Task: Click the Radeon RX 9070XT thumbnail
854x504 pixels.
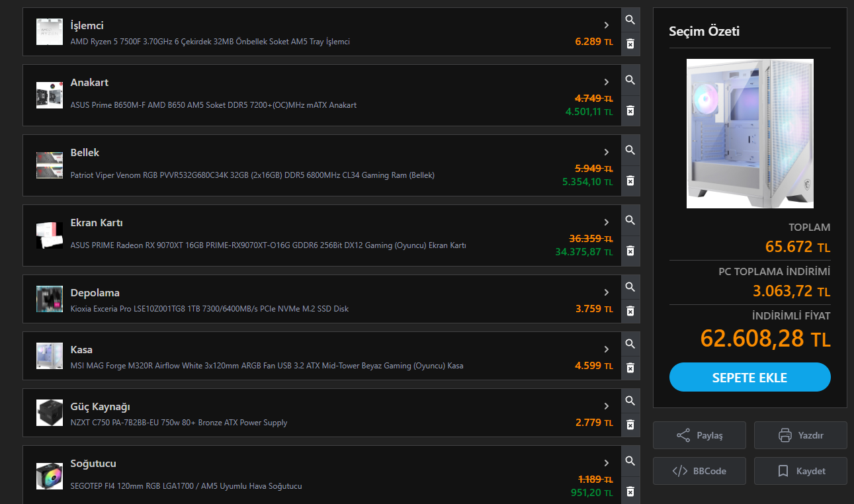Action: coord(50,235)
